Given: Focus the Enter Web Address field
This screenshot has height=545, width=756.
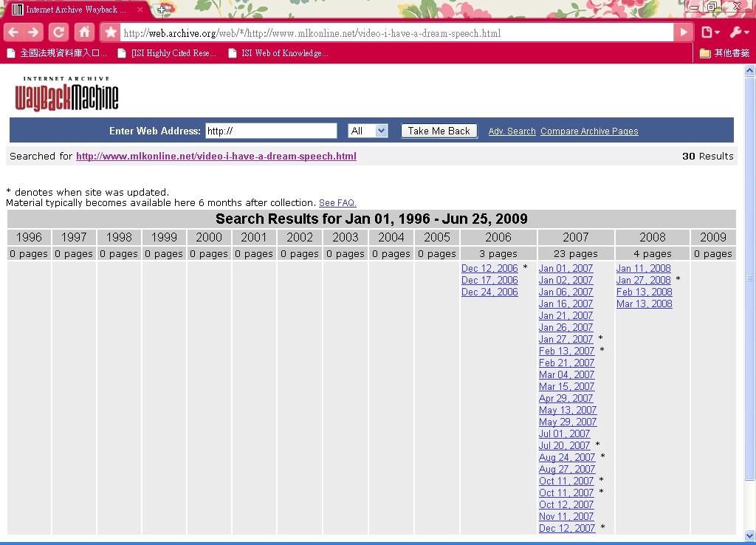Looking at the screenshot, I should point(271,131).
